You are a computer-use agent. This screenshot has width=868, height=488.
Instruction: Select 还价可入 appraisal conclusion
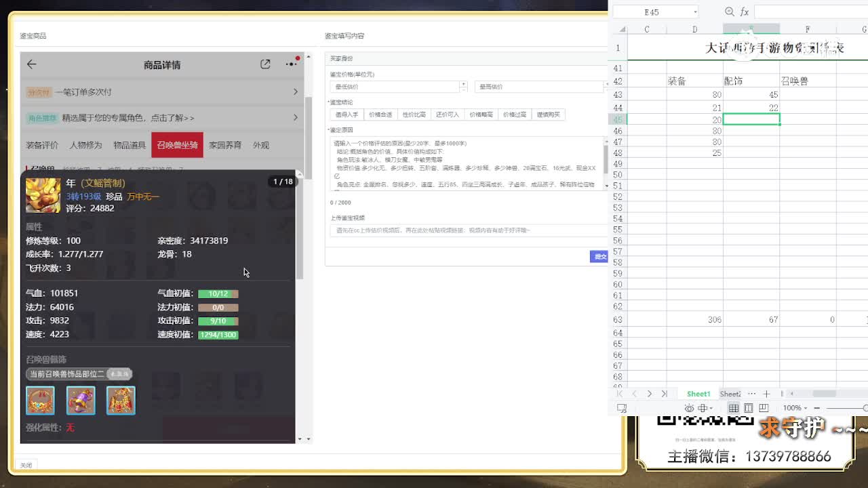(447, 115)
